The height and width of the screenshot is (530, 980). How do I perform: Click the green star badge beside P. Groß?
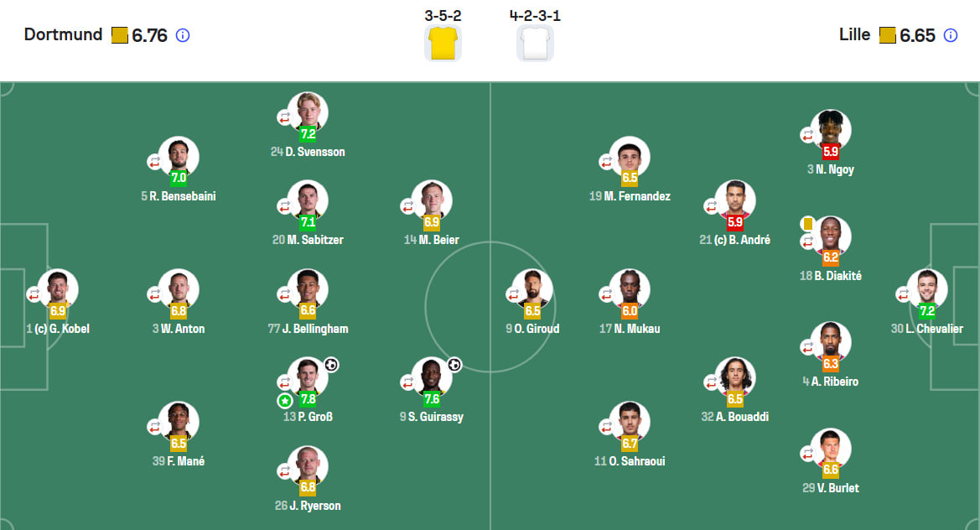coord(285,401)
